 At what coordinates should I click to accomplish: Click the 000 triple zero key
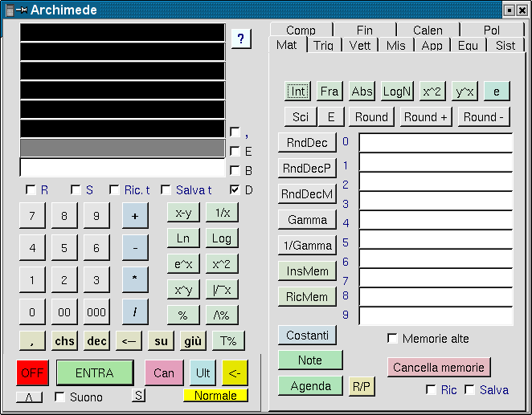(96, 311)
